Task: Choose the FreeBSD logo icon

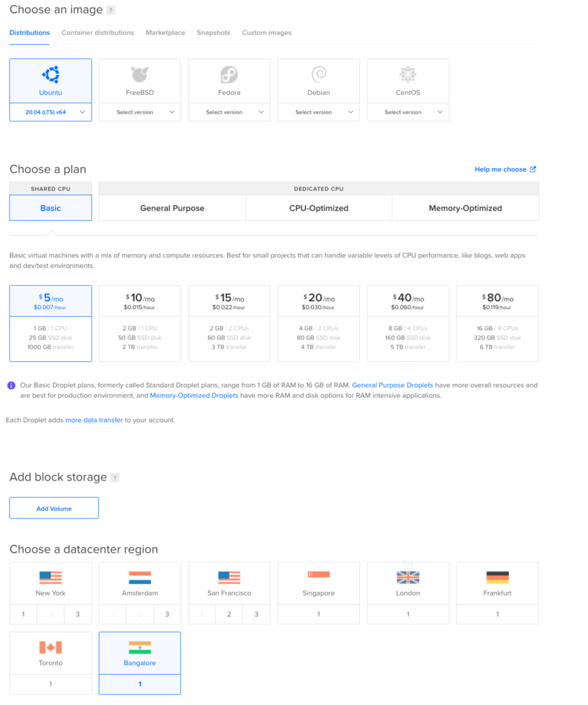Action: (140, 74)
